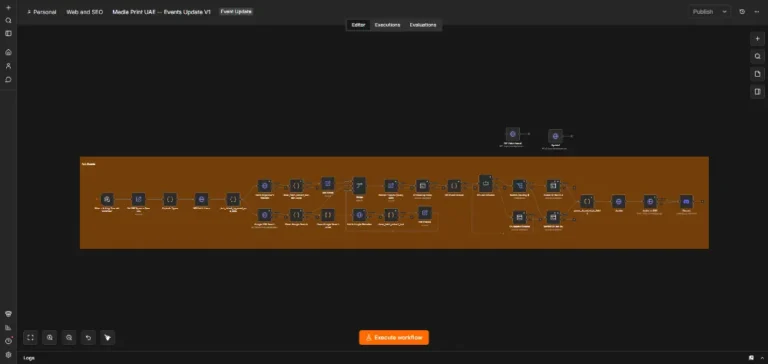Viewport: 768px width, 364px height.
Task: Open help icon with red notification dot
Action: pos(8,340)
